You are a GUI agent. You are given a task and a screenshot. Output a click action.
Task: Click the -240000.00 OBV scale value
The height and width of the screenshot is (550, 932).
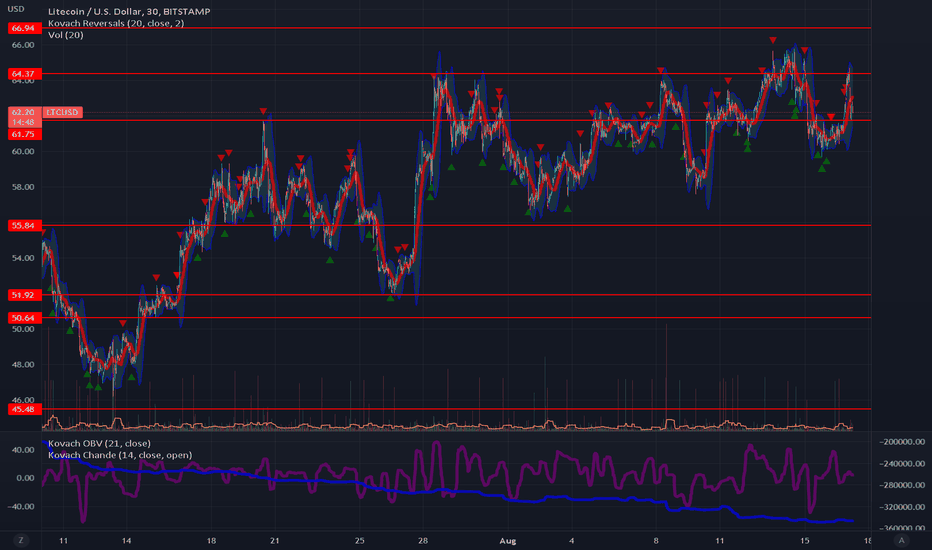pyautogui.click(x=902, y=464)
